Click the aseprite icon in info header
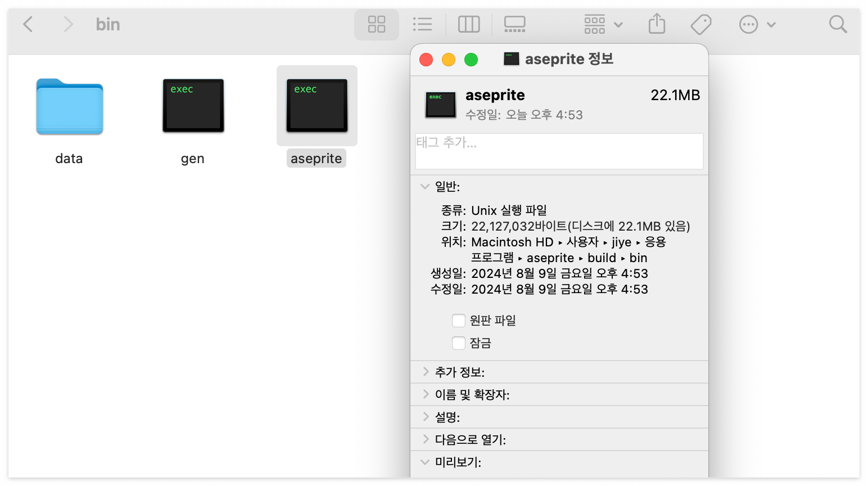868x486 pixels. click(x=441, y=105)
